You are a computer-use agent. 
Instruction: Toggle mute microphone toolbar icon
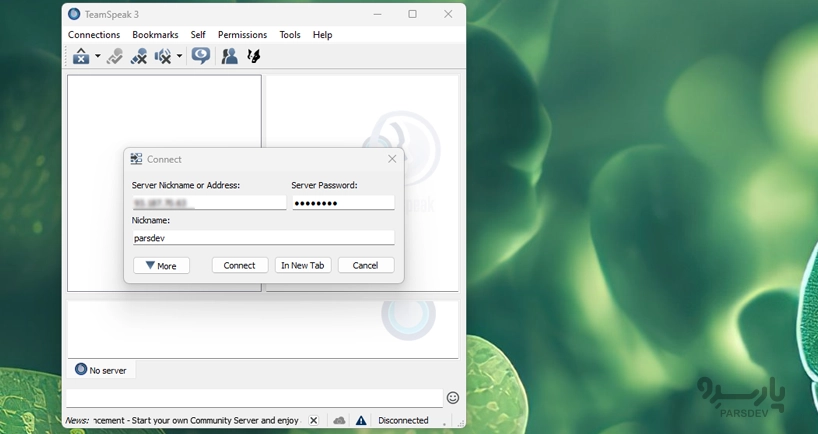coord(138,57)
